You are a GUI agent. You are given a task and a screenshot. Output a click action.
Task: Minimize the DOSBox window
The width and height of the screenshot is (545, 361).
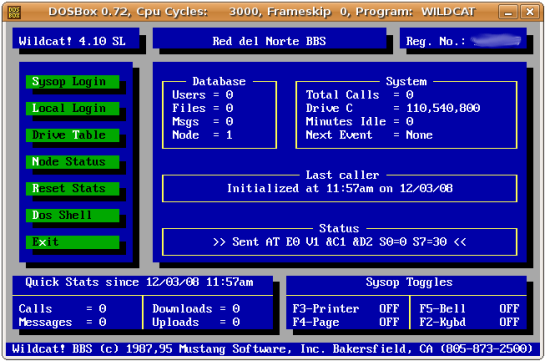click(508, 12)
